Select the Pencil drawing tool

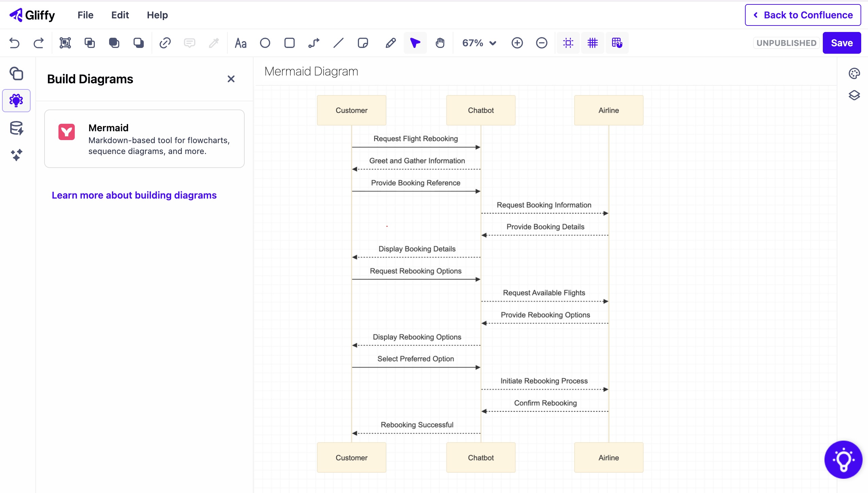point(390,43)
